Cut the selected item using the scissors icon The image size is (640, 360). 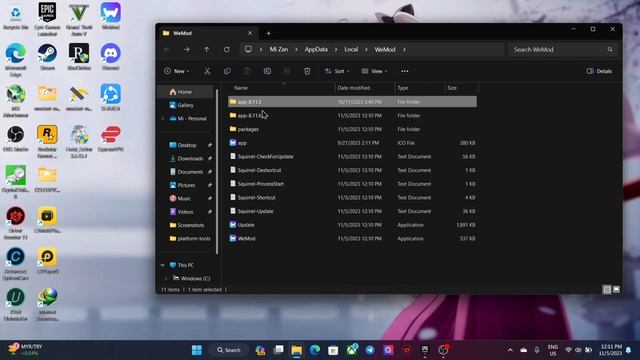click(207, 71)
